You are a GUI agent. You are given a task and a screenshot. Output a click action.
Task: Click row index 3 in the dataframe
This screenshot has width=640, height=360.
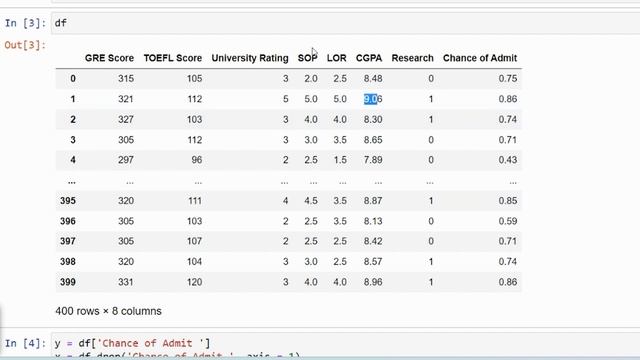click(73, 140)
